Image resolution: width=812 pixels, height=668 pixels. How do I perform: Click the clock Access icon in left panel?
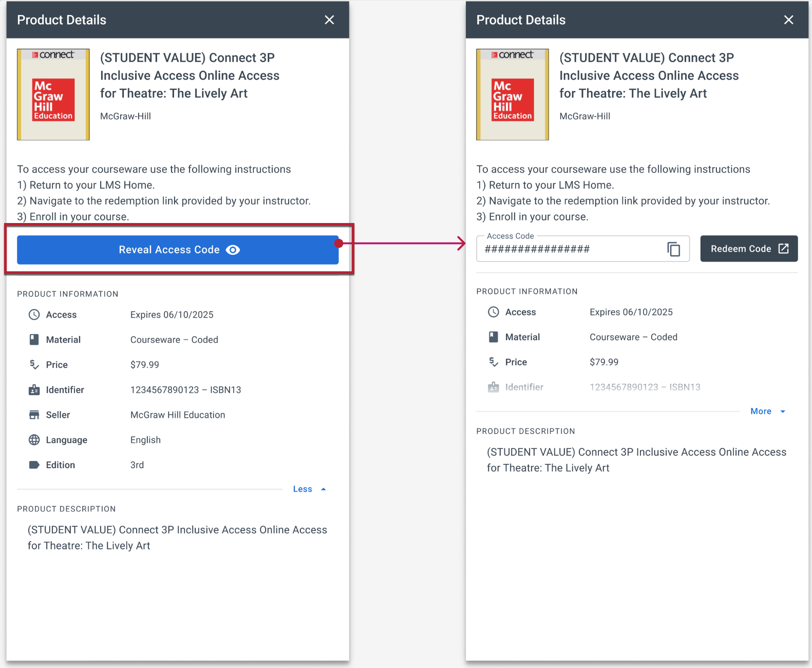(x=34, y=314)
